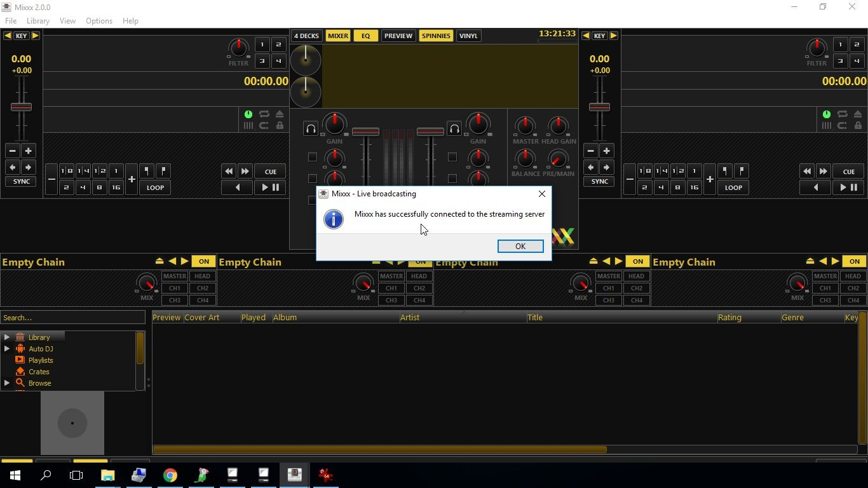Select previous chain preset on third effect unit
This screenshot has height=488, width=868.
click(x=606, y=261)
